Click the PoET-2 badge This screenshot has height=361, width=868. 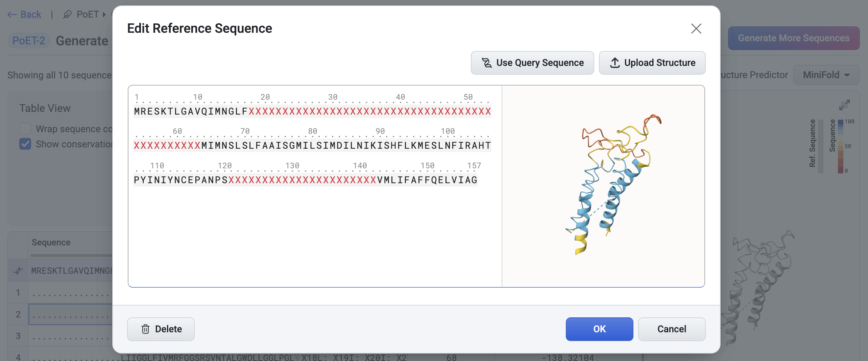[28, 40]
